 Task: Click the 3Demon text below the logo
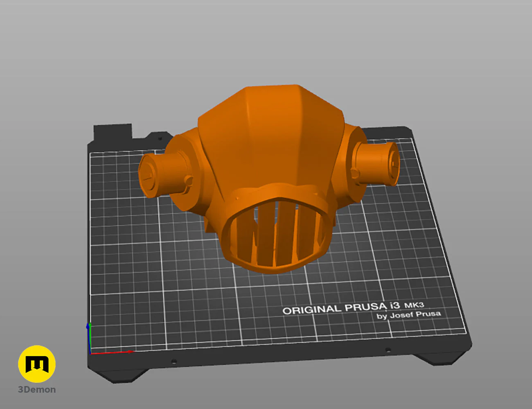click(37, 390)
